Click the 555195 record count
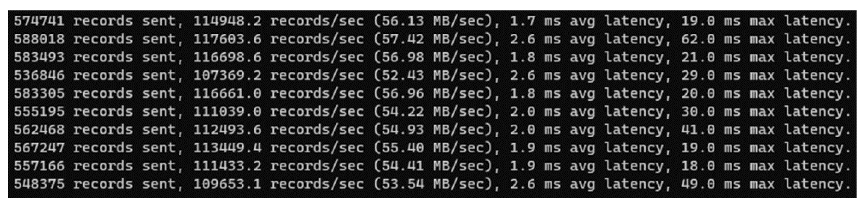The width and height of the screenshot is (868, 207). (x=39, y=112)
